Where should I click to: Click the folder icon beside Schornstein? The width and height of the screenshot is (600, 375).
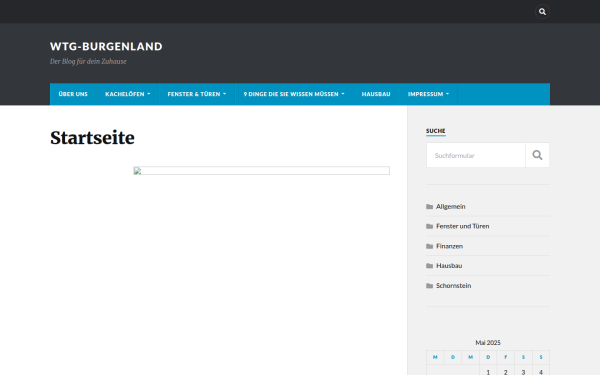point(429,285)
